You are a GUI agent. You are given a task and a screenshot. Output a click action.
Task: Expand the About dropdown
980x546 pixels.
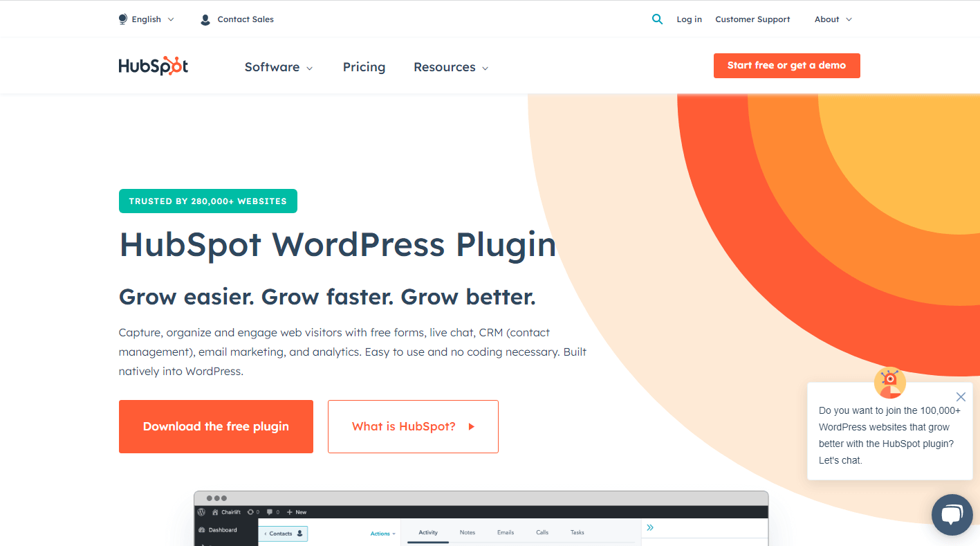(832, 19)
